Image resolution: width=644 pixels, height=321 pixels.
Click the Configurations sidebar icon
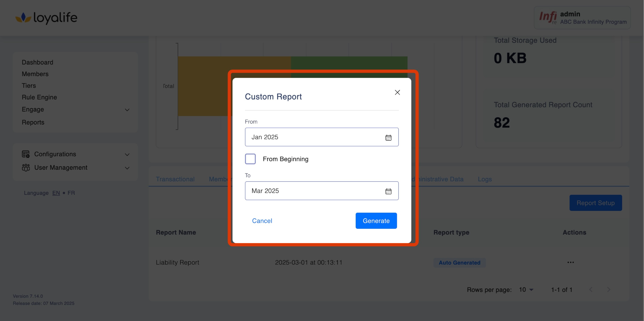pyautogui.click(x=26, y=154)
